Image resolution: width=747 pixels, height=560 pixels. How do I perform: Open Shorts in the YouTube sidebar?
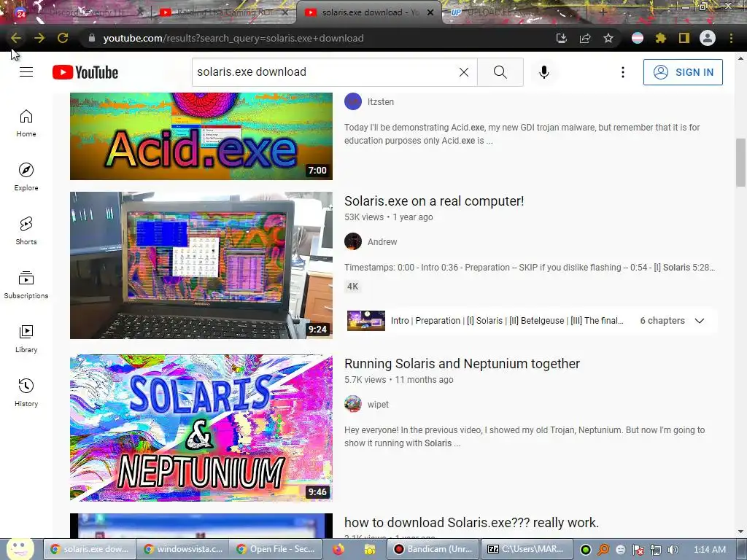pyautogui.click(x=26, y=231)
